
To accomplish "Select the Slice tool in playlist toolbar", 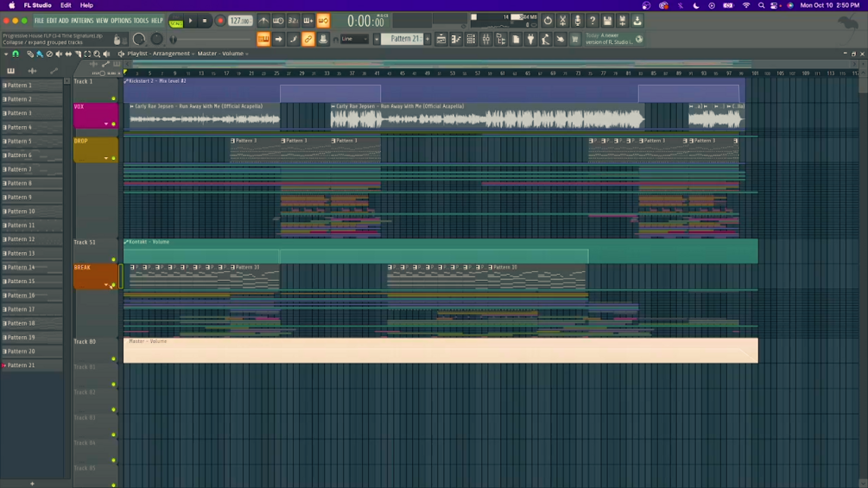I will [78, 54].
